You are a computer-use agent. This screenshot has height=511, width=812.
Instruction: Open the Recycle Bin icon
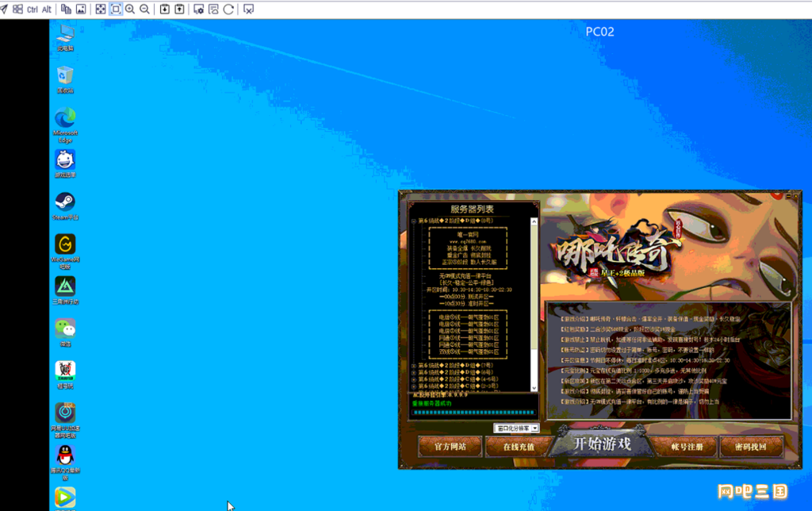pyautogui.click(x=64, y=75)
